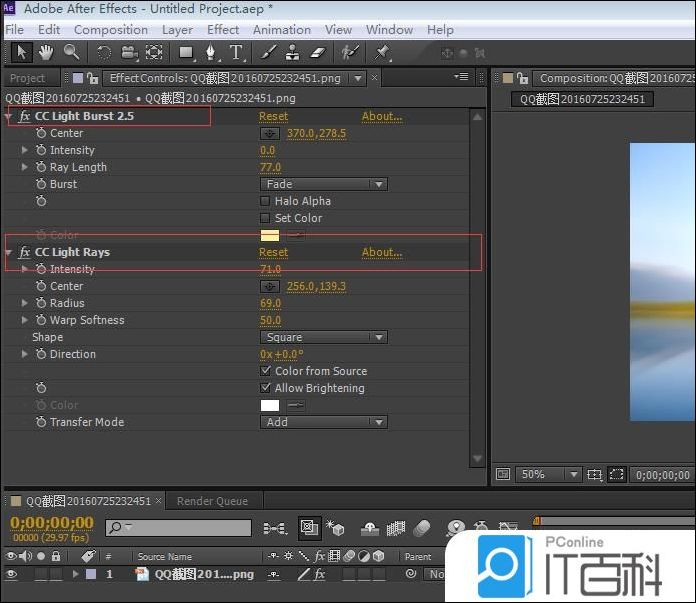
Task: Select the Eraser tool
Action: coord(318,52)
